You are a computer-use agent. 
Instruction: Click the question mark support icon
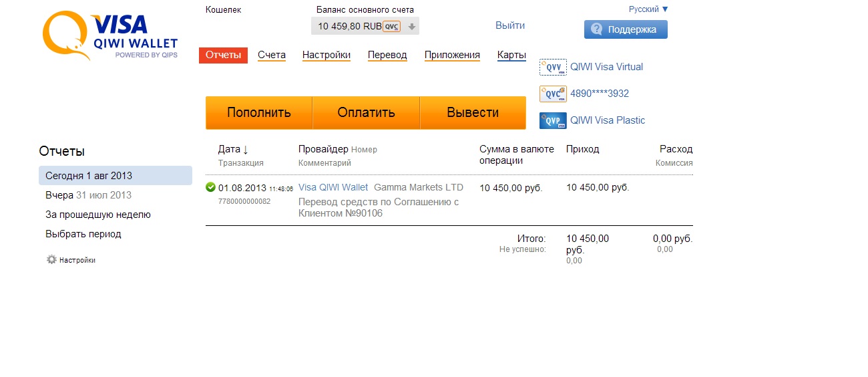click(597, 29)
